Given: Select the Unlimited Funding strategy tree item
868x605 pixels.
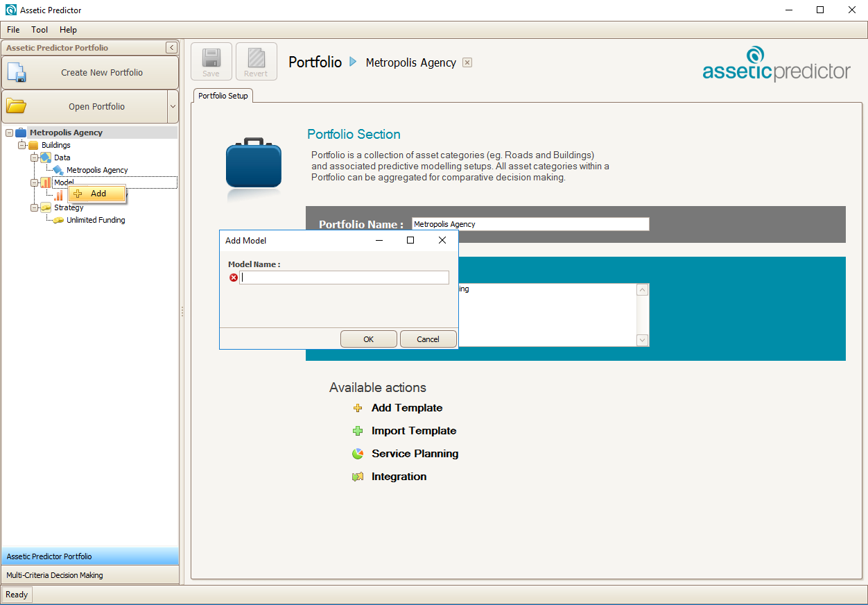Looking at the screenshot, I should [x=96, y=220].
